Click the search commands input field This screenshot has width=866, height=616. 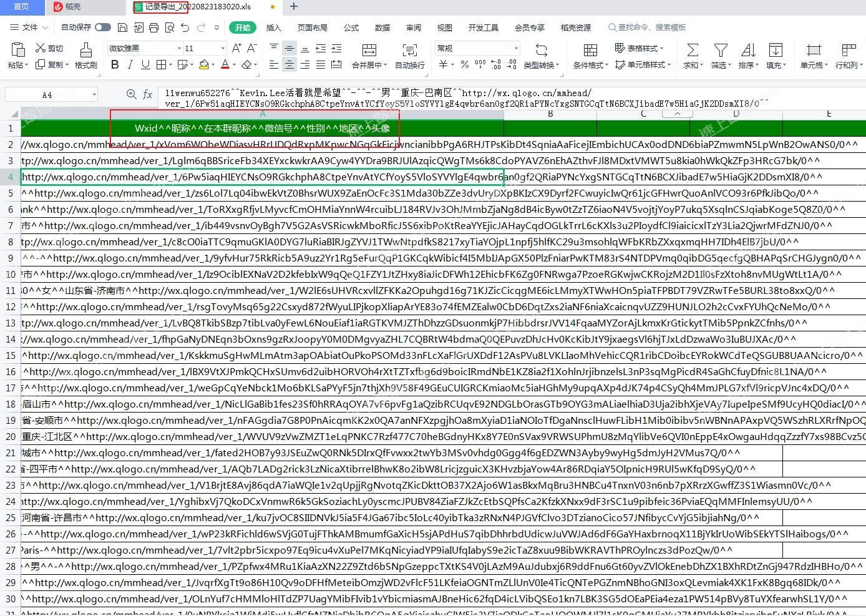click(x=648, y=27)
